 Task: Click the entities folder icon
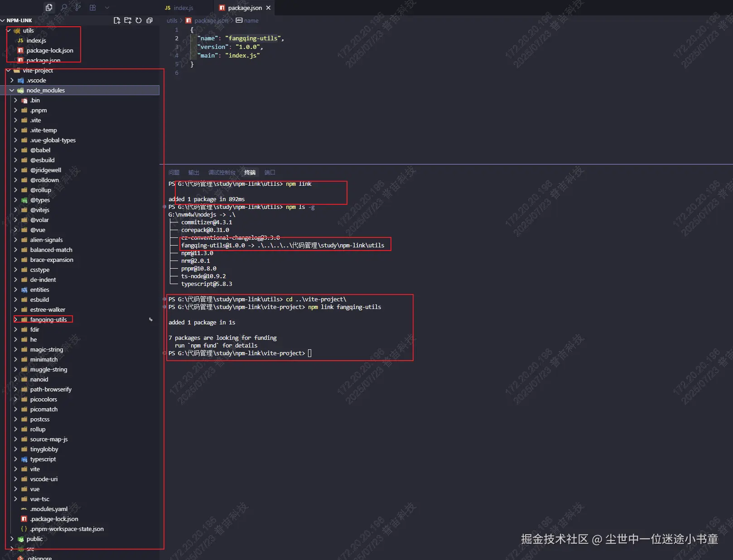click(24, 290)
